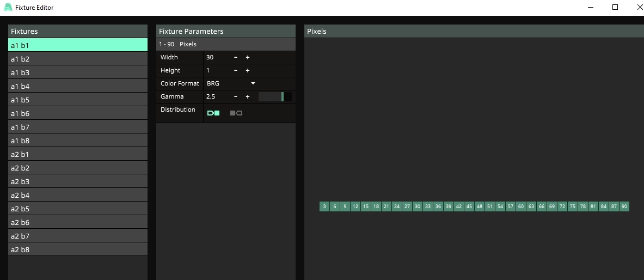The image size is (644, 280).
Task: Click pixel cell 12
Action: 355,206
